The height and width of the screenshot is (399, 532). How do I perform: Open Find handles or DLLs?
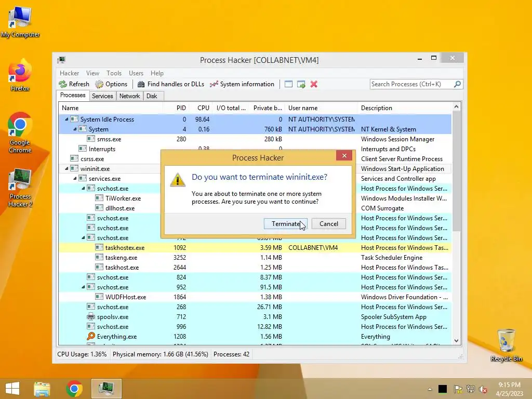pos(171,84)
